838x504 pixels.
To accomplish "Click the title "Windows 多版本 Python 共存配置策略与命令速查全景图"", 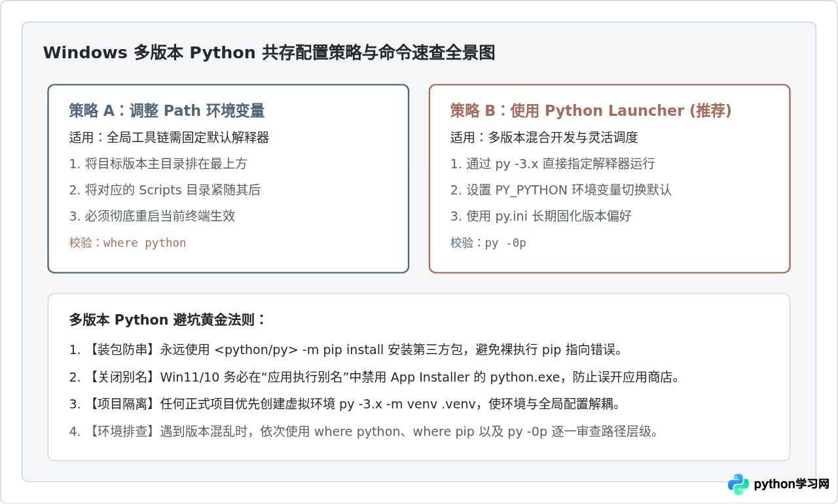I will coord(269,53).
